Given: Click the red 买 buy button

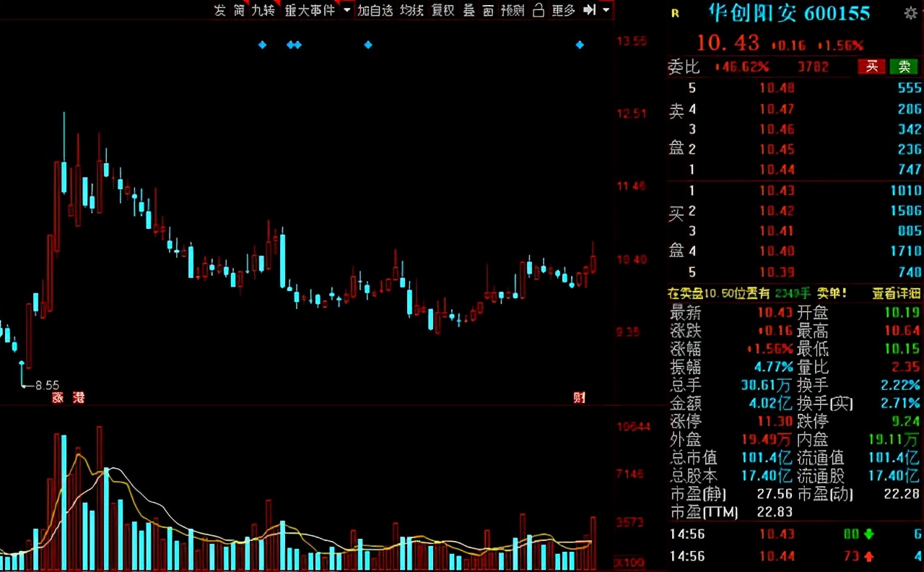Looking at the screenshot, I should (x=871, y=66).
